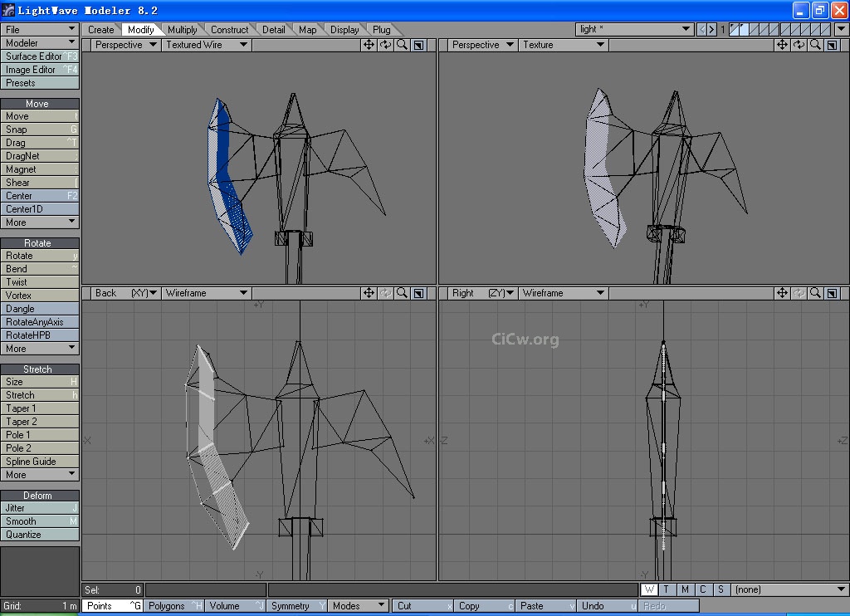The image size is (850, 616).
Task: Click the greyed rotate icon in the Right viewport
Action: (799, 293)
